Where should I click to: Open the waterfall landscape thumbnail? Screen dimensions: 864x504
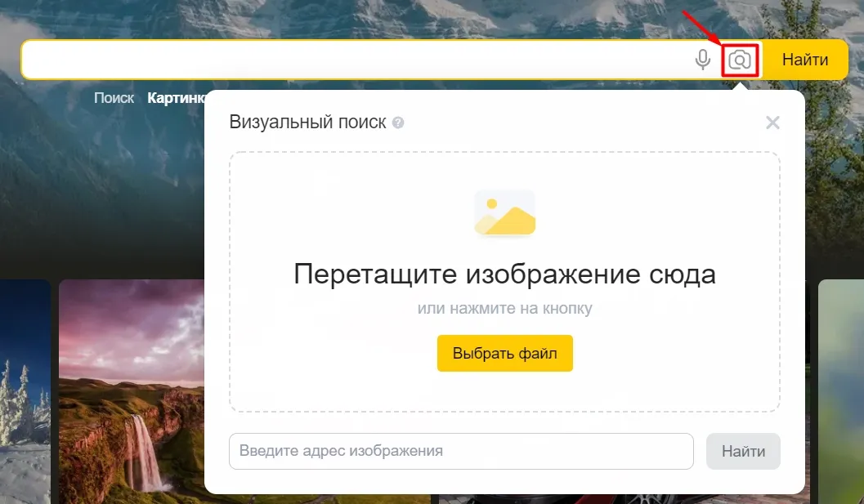(x=132, y=391)
